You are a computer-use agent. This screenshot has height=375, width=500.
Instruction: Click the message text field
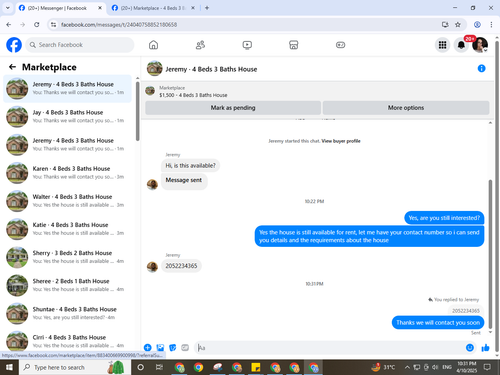(x=328, y=348)
